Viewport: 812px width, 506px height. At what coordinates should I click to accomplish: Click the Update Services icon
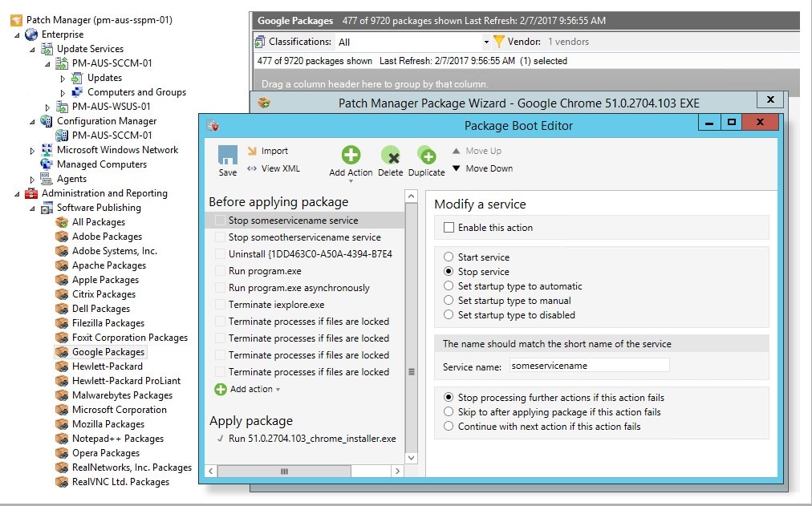tap(47, 49)
